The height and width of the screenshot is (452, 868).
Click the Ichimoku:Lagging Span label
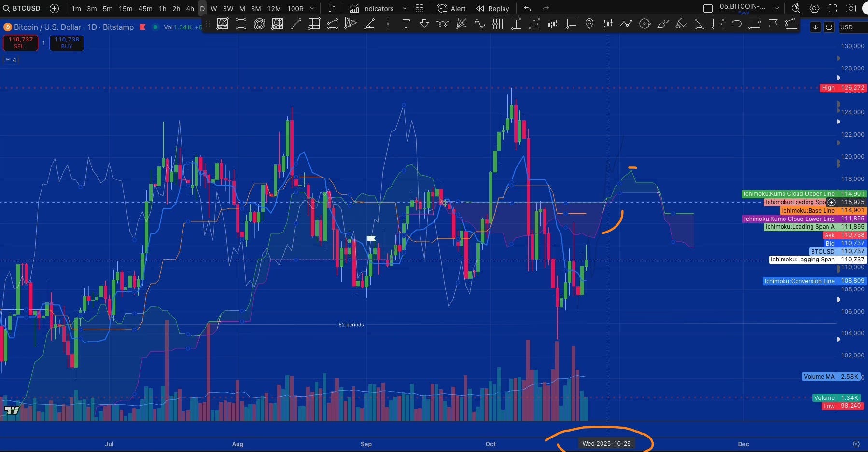pos(802,260)
